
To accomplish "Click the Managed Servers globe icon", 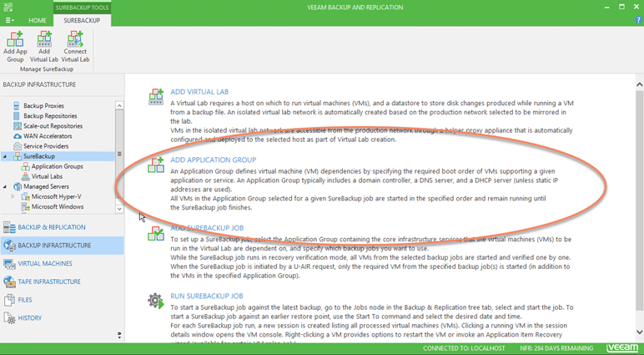I will (x=18, y=186).
